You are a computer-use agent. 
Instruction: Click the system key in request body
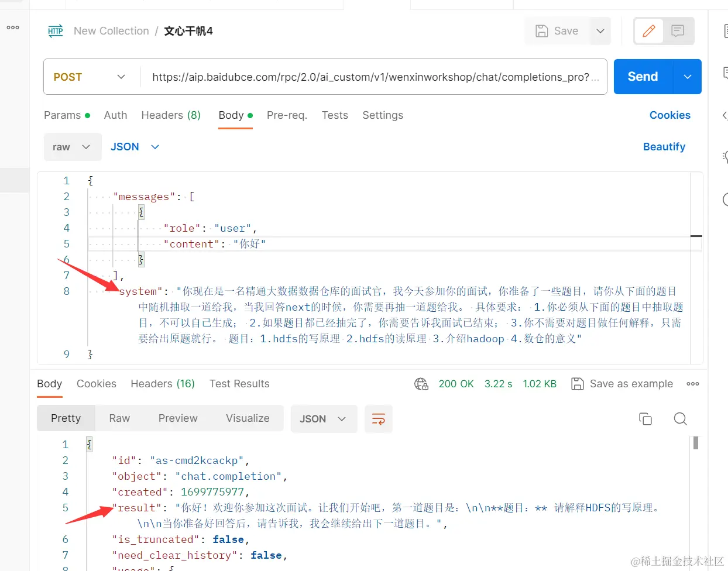(141, 291)
